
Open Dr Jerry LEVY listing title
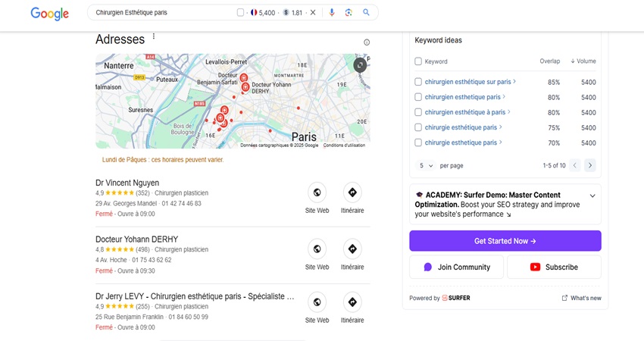[x=195, y=296]
